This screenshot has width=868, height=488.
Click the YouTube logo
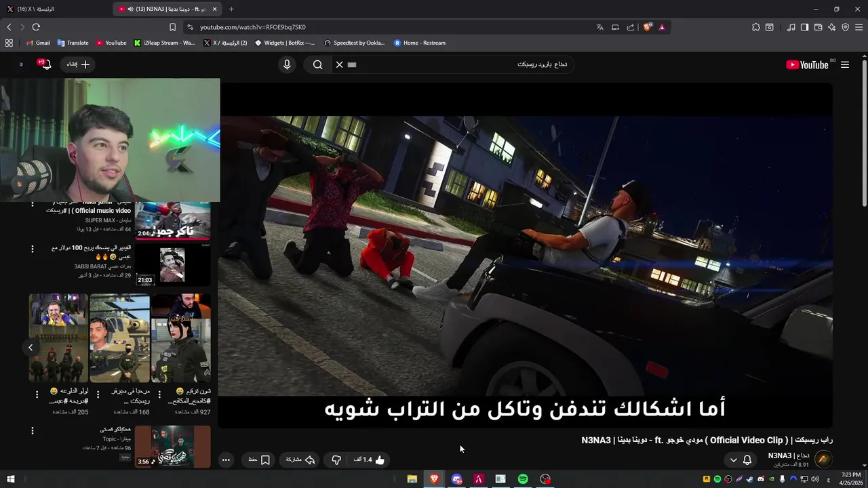click(x=807, y=65)
